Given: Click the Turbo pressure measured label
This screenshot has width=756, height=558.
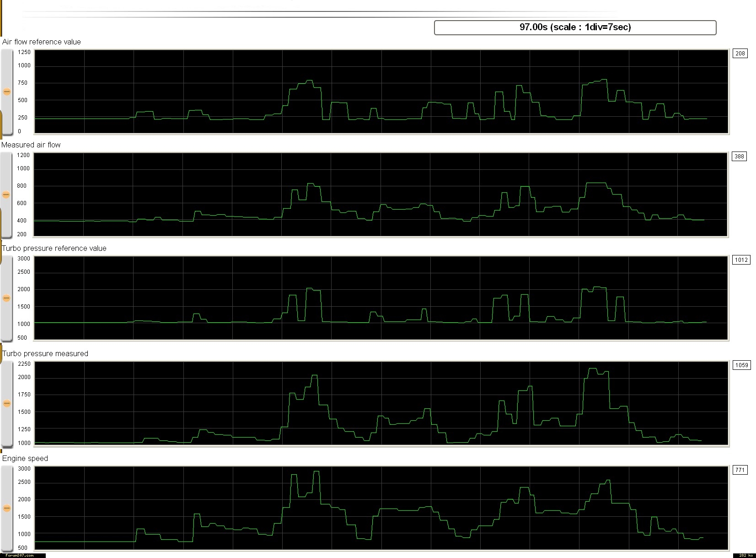Looking at the screenshot, I should tap(45, 354).
